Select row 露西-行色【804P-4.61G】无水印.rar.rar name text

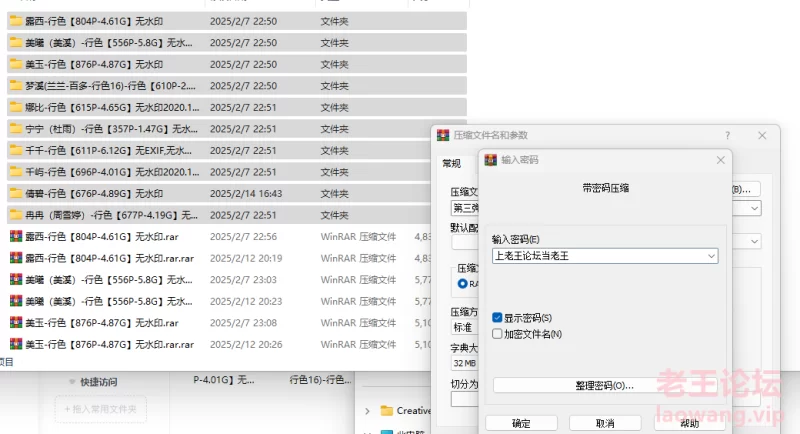(110, 258)
